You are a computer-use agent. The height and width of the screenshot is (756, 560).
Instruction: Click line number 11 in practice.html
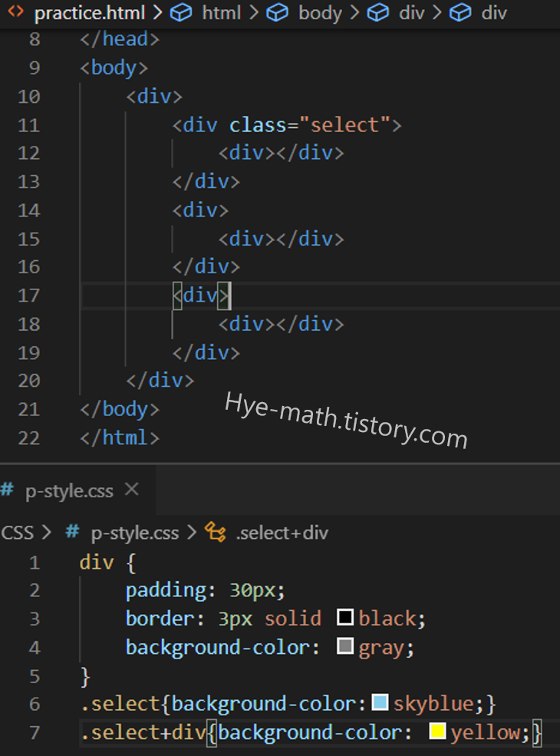pos(29,126)
